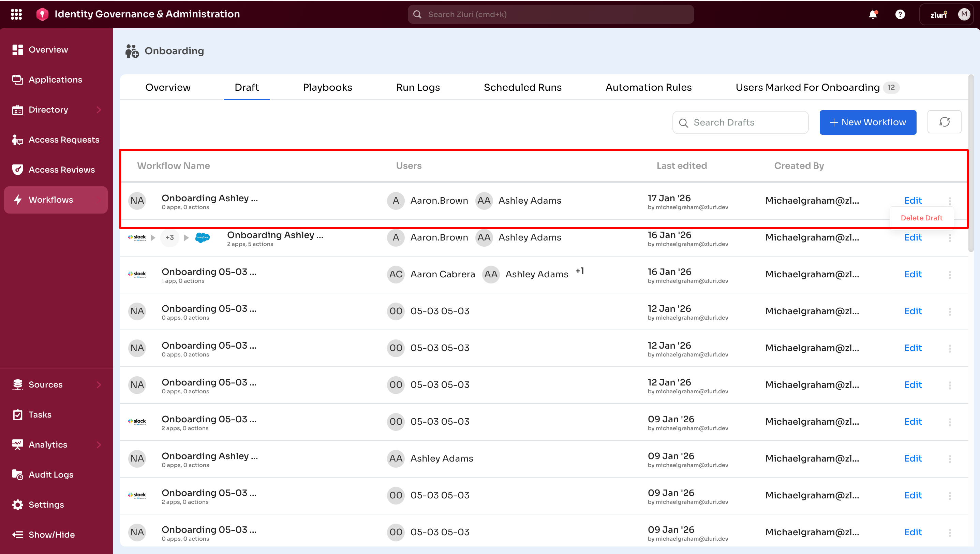Screen dimensions: 980x554
Task: Click the refresh drafts icon button
Action: 944,122
